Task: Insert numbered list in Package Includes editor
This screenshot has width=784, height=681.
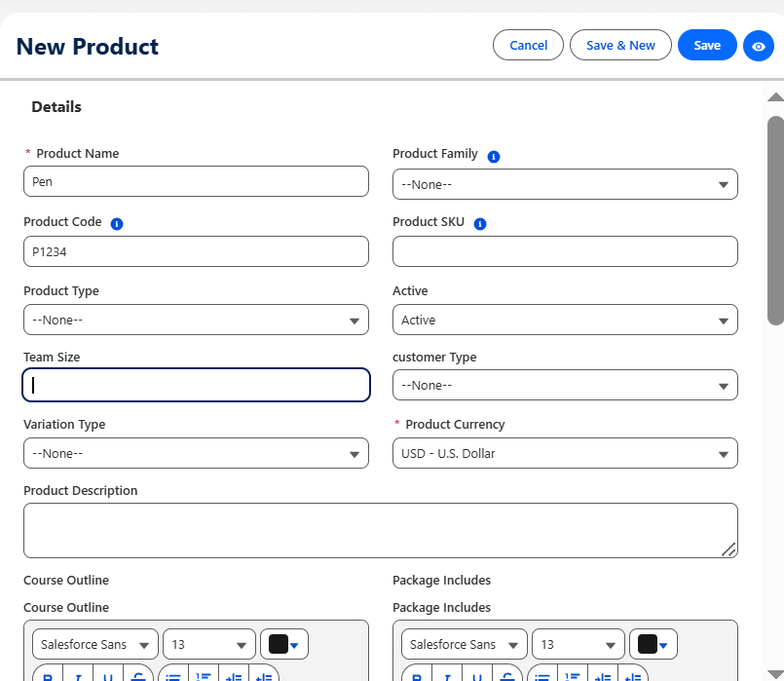Action: point(573,673)
